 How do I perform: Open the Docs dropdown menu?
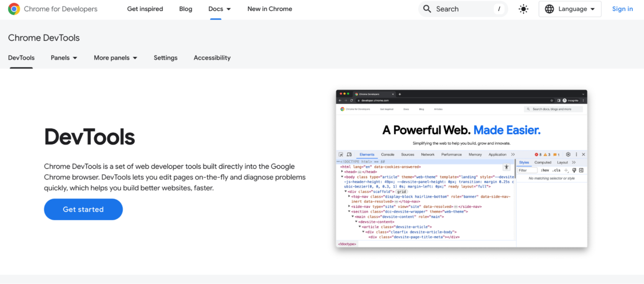point(219,9)
